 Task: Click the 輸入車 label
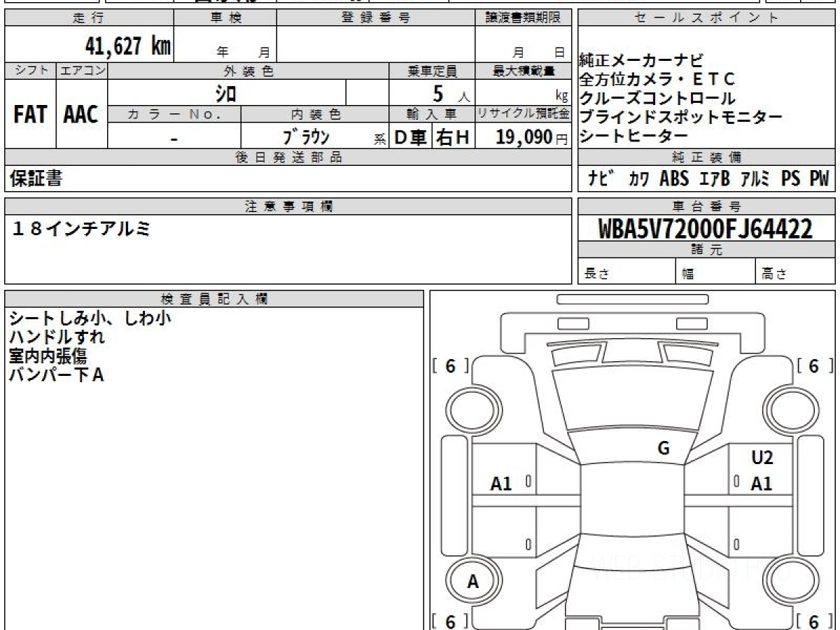coord(432,113)
